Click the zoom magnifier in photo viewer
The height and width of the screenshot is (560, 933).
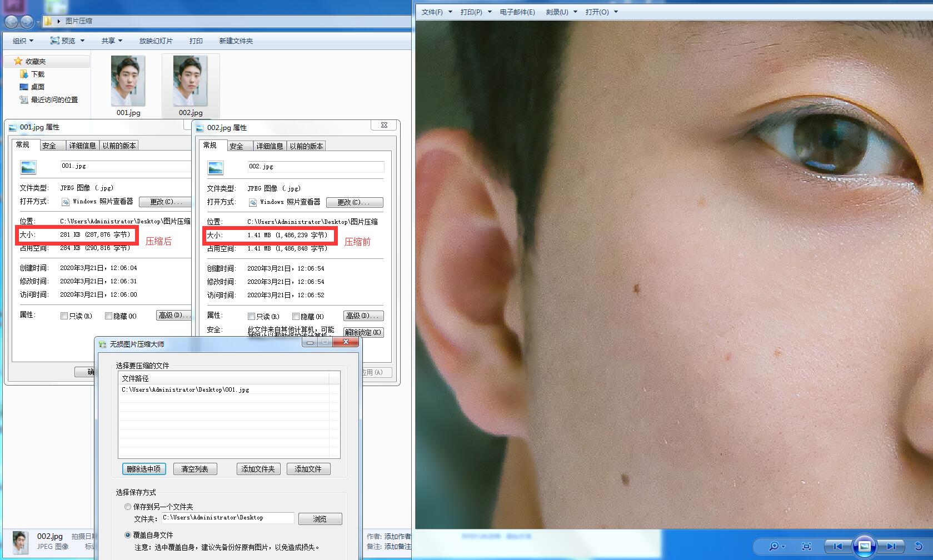coord(774,546)
